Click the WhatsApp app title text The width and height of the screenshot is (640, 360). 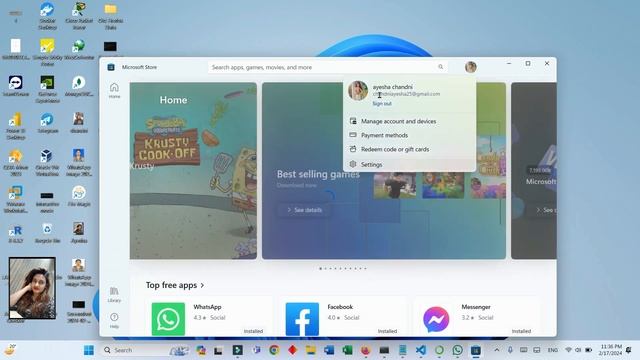point(207,307)
